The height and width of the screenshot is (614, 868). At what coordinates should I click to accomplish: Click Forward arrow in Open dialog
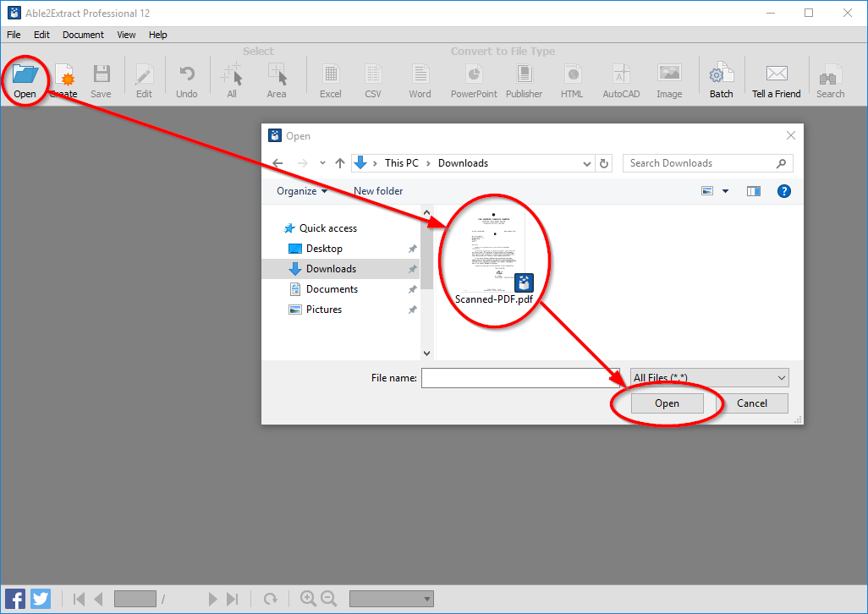(x=302, y=163)
